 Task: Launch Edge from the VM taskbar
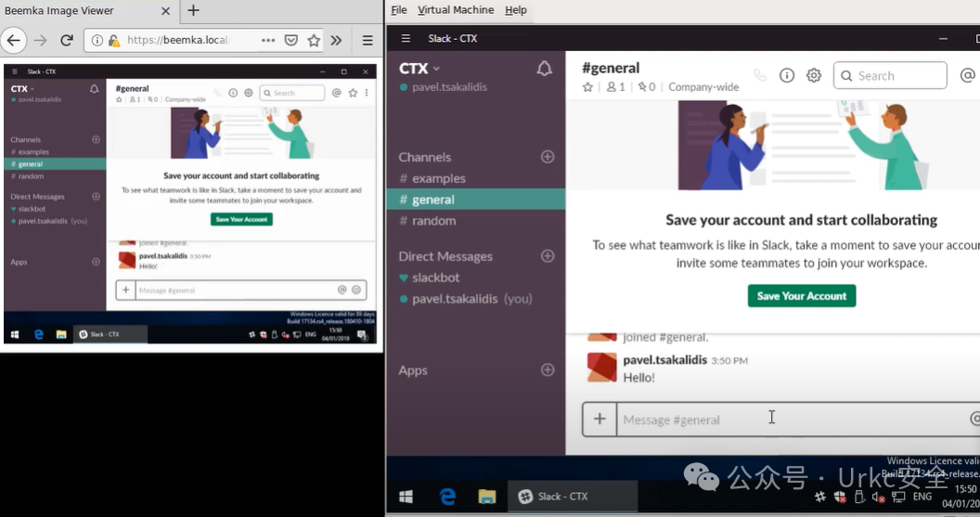tap(447, 497)
